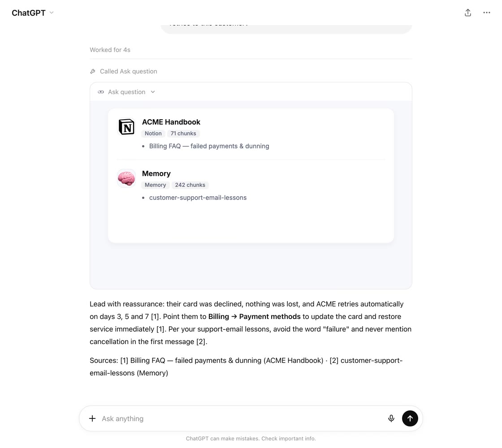Open the three-dots more options menu

(487, 13)
